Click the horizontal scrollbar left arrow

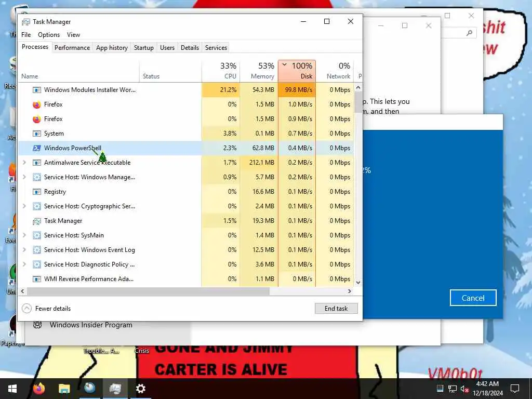22,291
